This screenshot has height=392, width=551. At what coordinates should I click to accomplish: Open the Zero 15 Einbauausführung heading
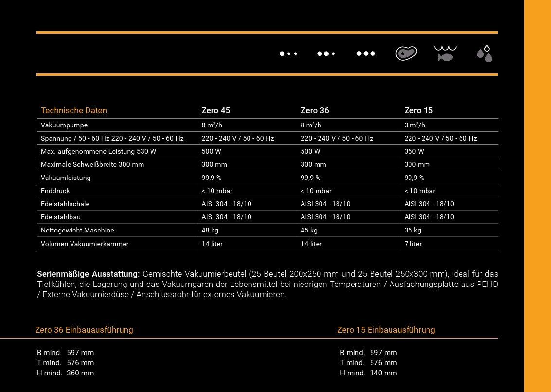[386, 330]
